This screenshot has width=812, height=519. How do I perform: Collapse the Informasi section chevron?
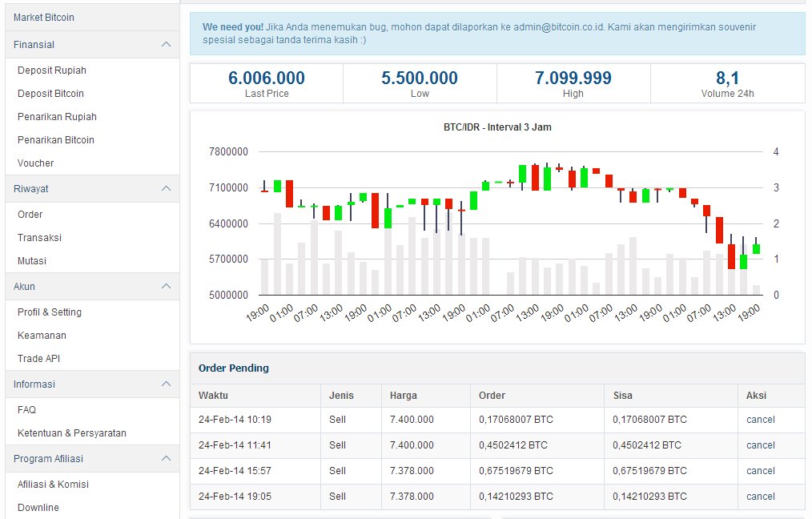(x=166, y=384)
